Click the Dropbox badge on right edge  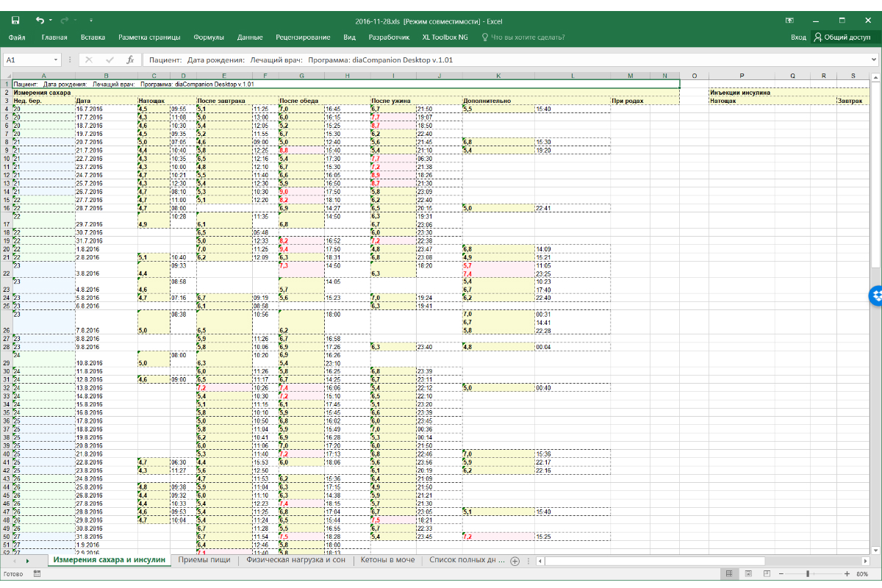pos(875,295)
